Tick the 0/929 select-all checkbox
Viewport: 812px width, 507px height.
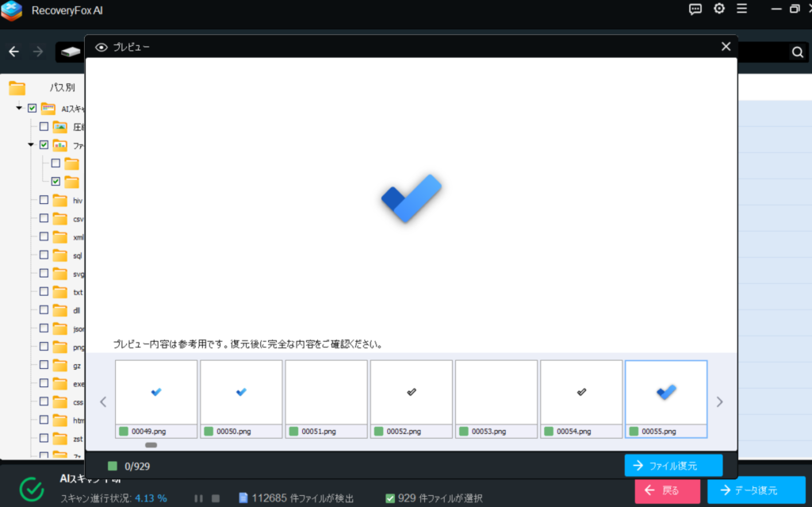tap(113, 466)
